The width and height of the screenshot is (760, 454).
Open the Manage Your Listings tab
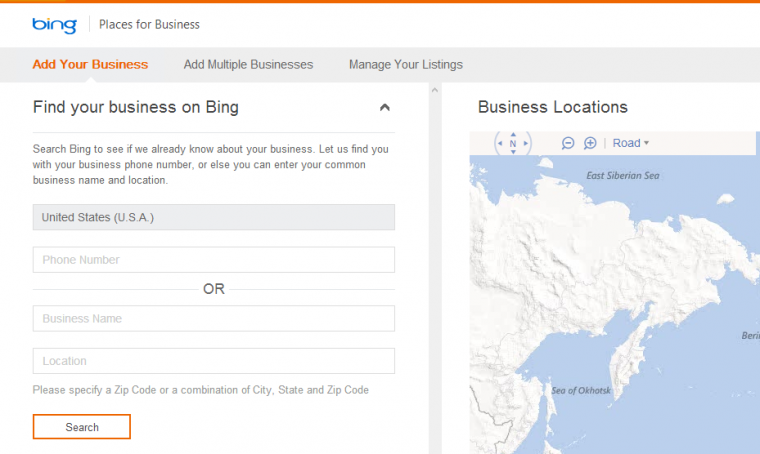pos(406,64)
